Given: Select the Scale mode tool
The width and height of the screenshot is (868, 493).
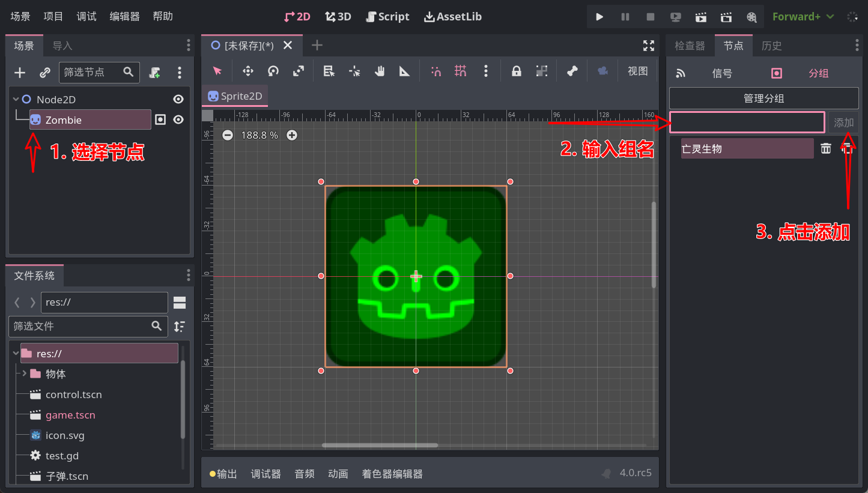Looking at the screenshot, I should click(299, 71).
